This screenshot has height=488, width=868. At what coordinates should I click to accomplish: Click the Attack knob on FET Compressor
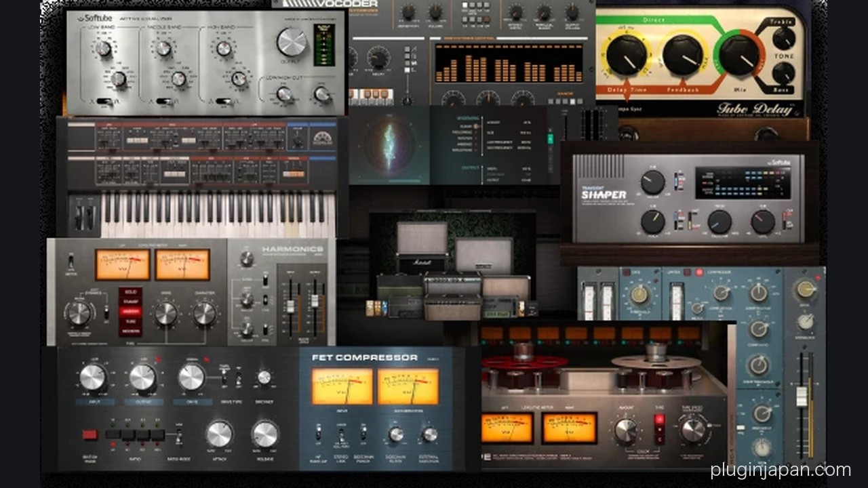pos(219,434)
